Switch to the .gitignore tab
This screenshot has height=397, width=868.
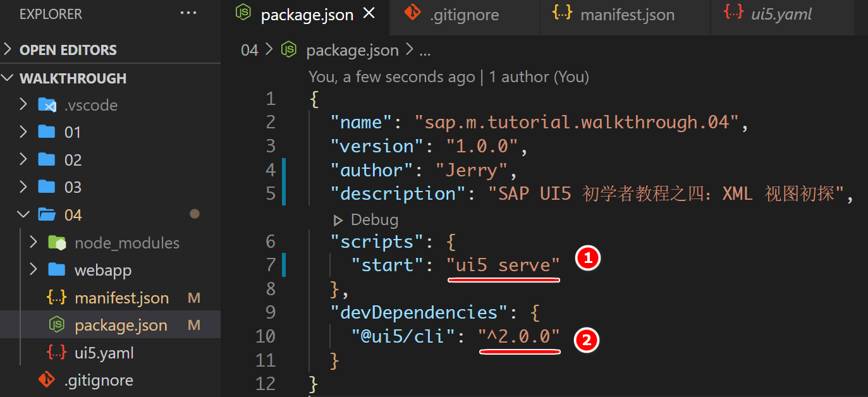(x=463, y=14)
